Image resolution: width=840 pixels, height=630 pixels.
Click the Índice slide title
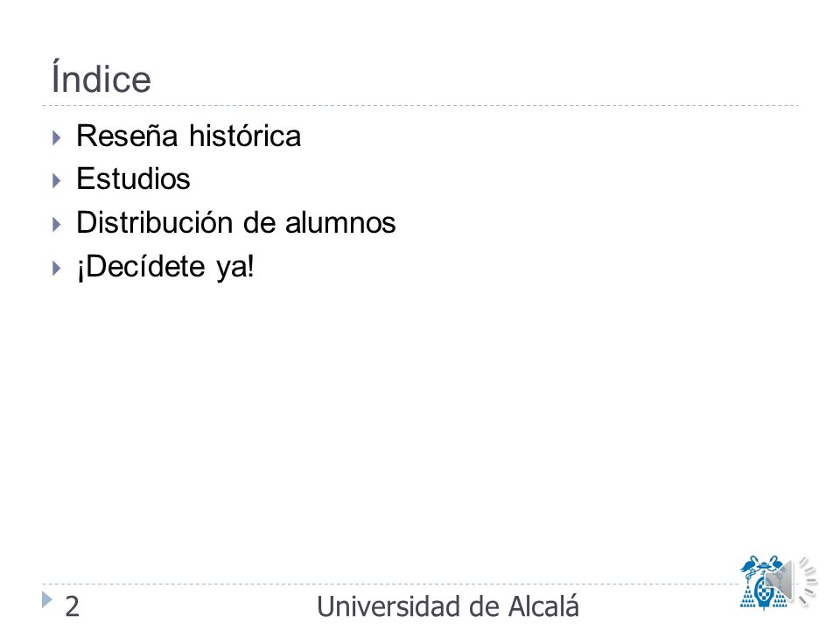pyautogui.click(x=101, y=77)
